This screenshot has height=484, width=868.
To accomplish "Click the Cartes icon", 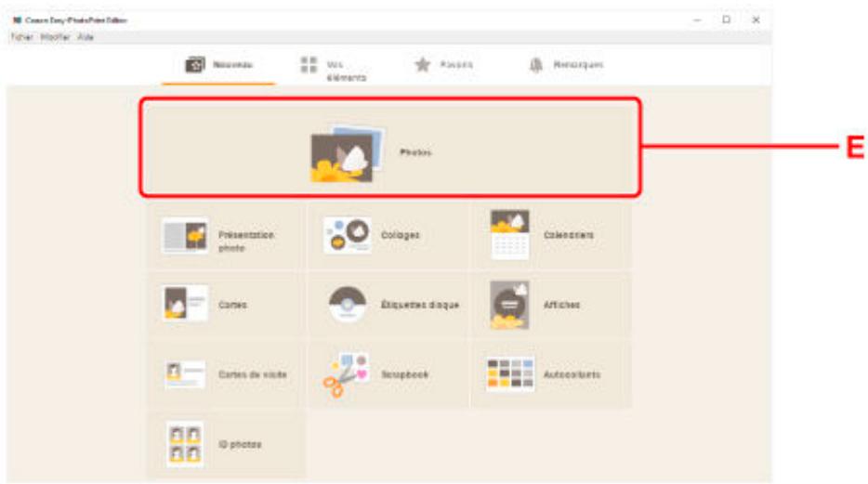I will (184, 305).
